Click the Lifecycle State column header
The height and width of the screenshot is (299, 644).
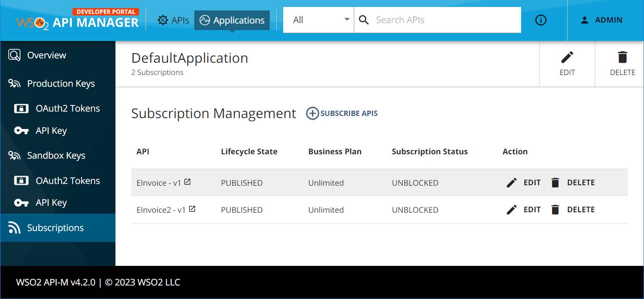pyautogui.click(x=249, y=152)
